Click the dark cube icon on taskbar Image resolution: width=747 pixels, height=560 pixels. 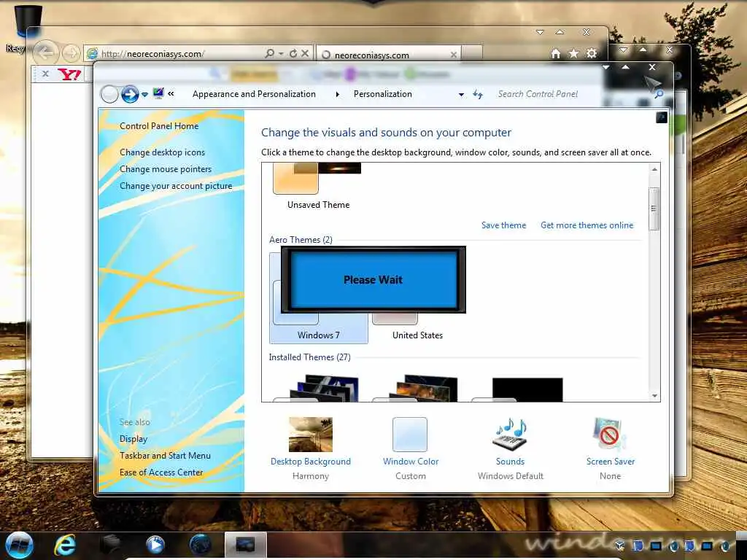click(x=110, y=545)
